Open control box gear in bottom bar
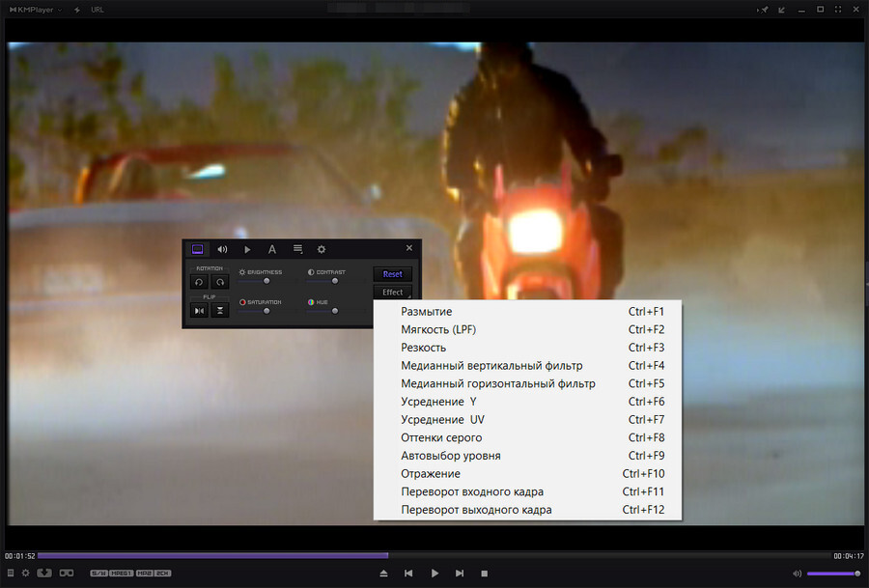The height and width of the screenshot is (588, 869). [25, 574]
